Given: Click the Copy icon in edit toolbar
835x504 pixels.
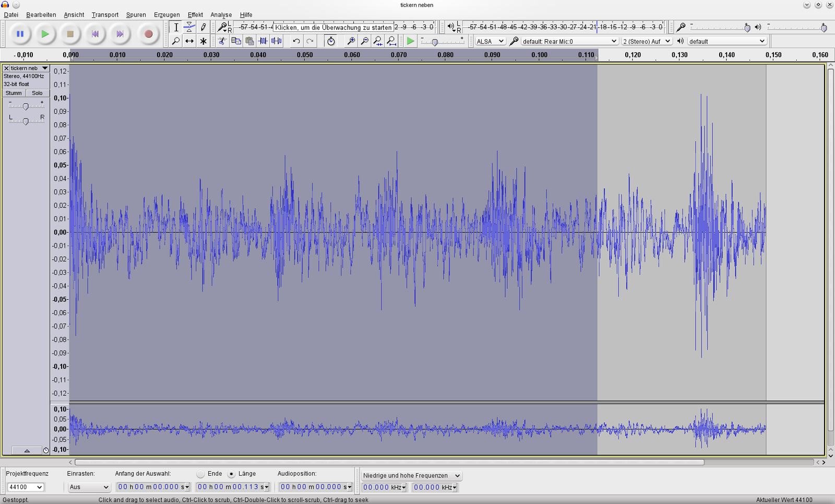Looking at the screenshot, I should pyautogui.click(x=236, y=41).
